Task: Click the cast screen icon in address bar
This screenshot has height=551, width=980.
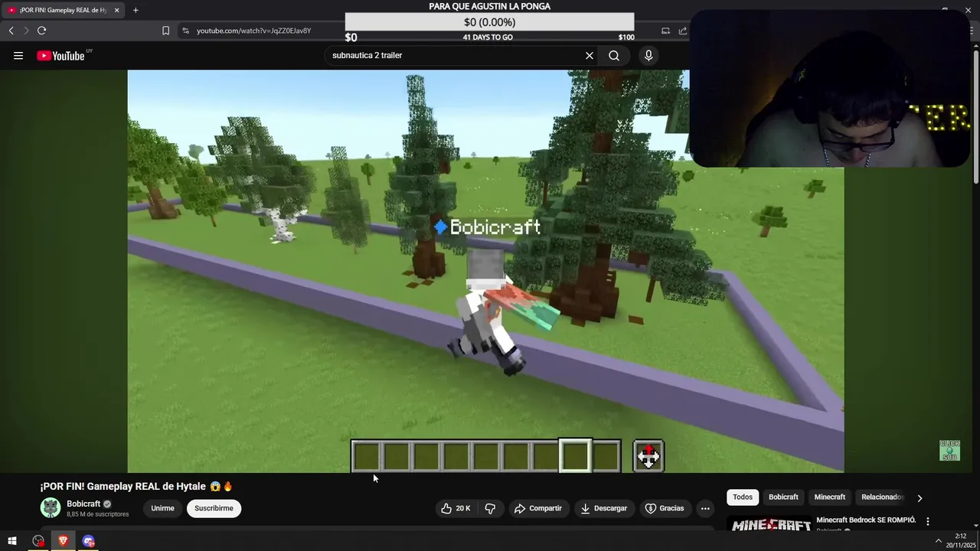Action: [665, 31]
